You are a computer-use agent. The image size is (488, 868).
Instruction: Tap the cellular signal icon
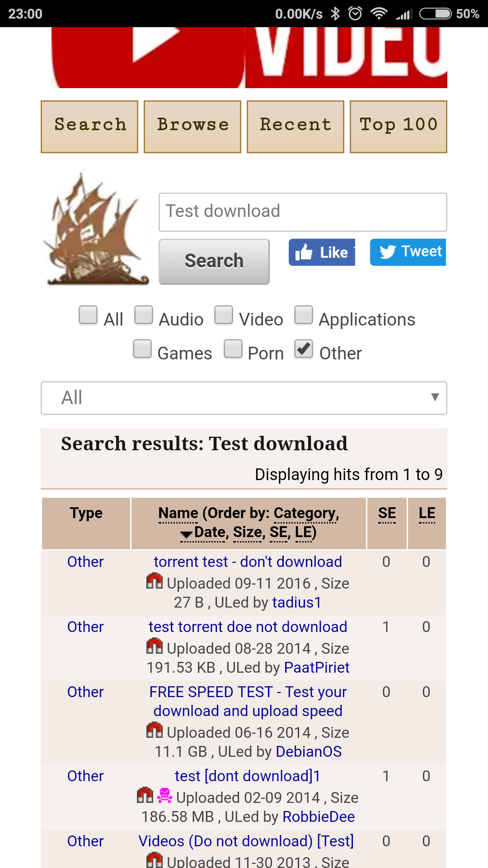(x=404, y=14)
